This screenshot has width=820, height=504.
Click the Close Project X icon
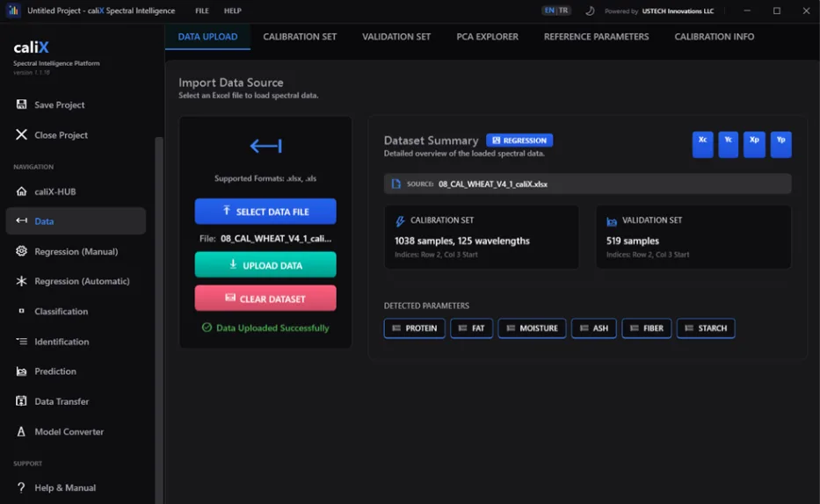pyautogui.click(x=21, y=134)
